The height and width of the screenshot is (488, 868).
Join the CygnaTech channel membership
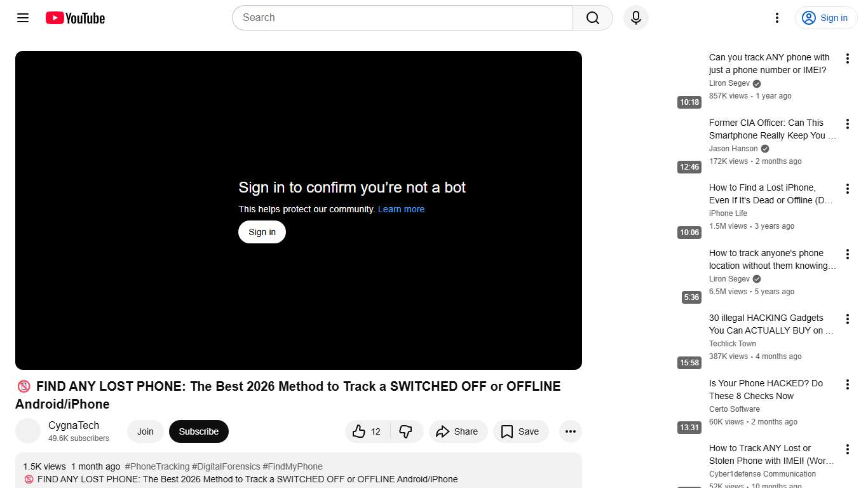145,431
